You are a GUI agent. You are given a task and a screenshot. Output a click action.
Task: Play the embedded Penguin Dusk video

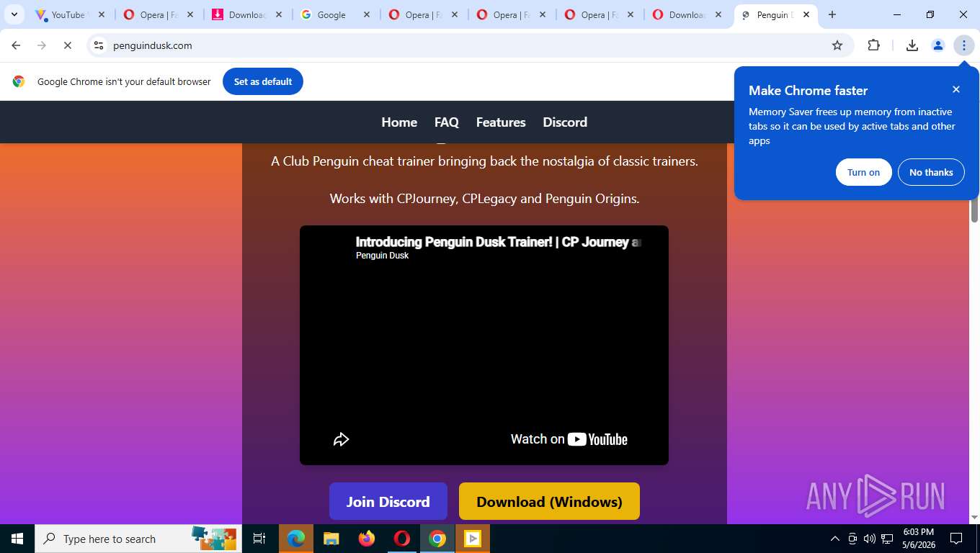click(x=484, y=346)
